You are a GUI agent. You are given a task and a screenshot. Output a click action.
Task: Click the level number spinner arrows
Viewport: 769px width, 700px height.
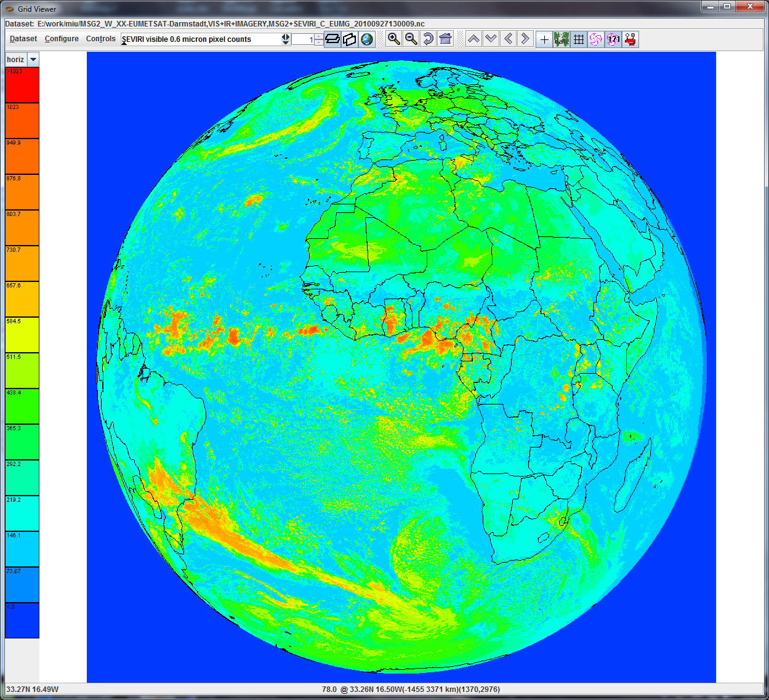pos(318,39)
